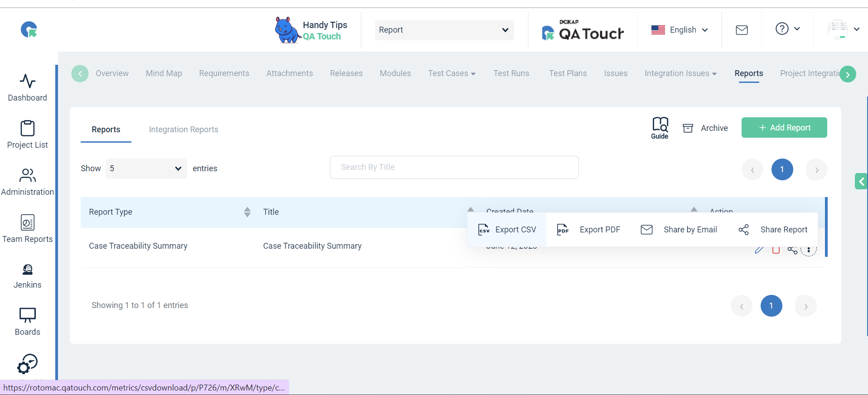Open the Attachments tab
The width and height of the screenshot is (868, 395).
tap(289, 73)
